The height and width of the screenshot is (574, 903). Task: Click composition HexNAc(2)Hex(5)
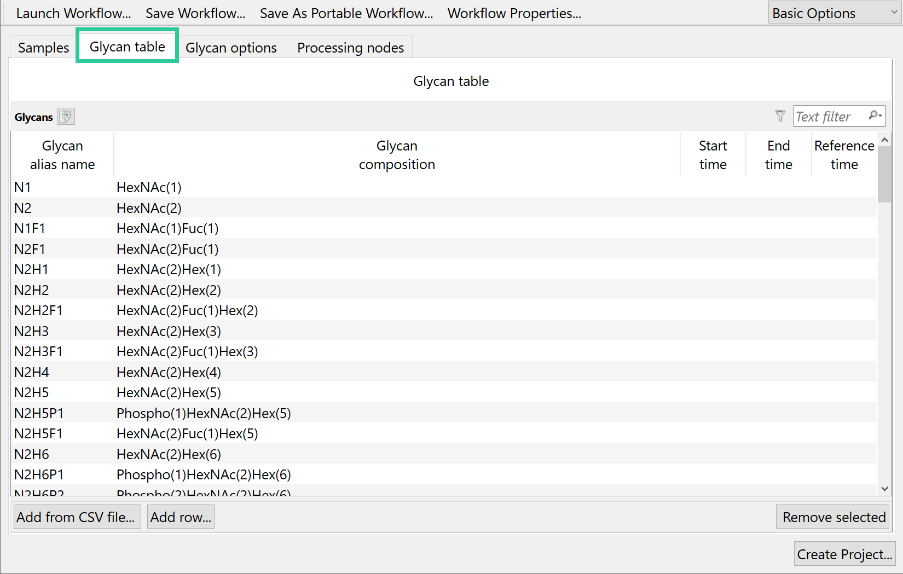pos(169,393)
